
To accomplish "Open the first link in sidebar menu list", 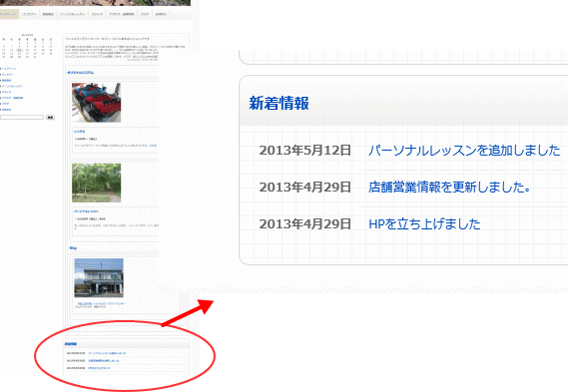I will (9, 69).
